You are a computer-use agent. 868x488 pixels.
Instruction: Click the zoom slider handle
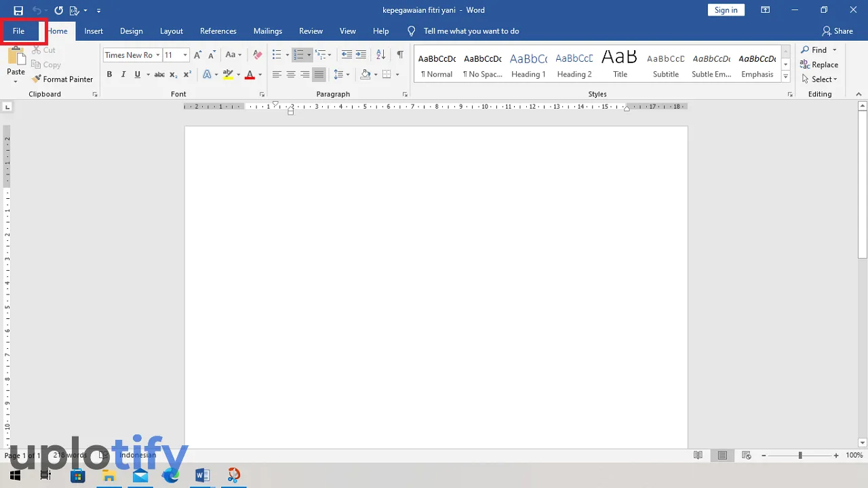pyautogui.click(x=800, y=455)
